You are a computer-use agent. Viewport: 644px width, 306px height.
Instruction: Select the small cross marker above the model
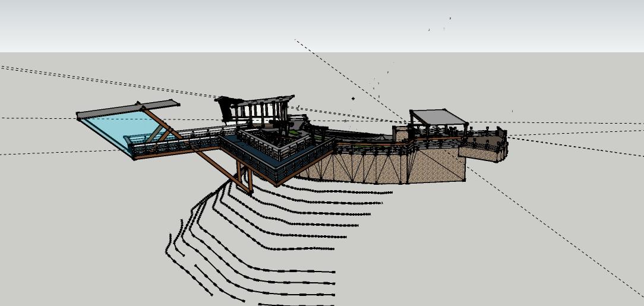coord(353,99)
